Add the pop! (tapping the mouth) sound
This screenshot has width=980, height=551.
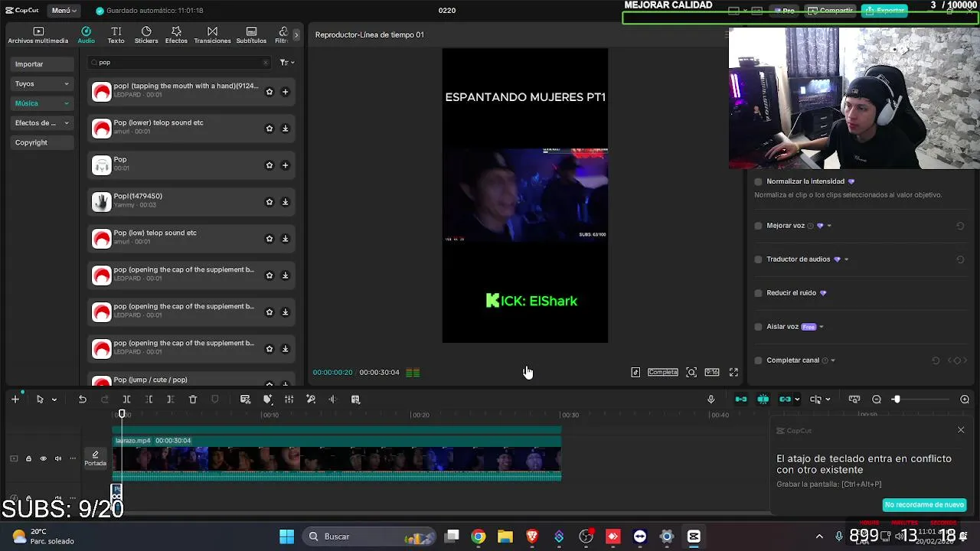[x=285, y=92]
